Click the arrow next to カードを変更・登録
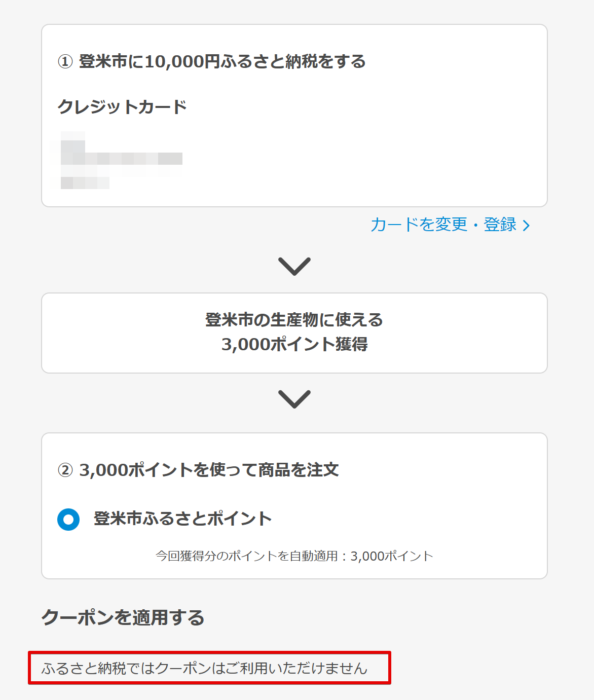This screenshot has width=594, height=700. point(526,226)
